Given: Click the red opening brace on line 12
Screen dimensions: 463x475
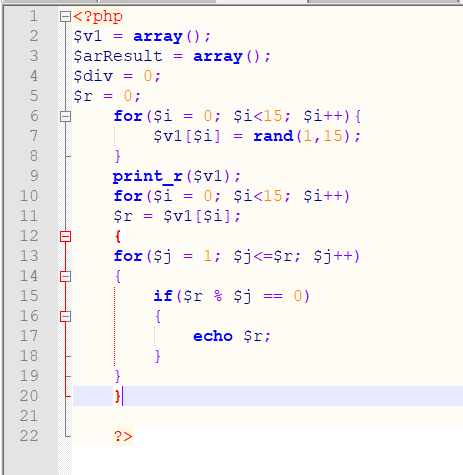Looking at the screenshot, I should (118, 237).
